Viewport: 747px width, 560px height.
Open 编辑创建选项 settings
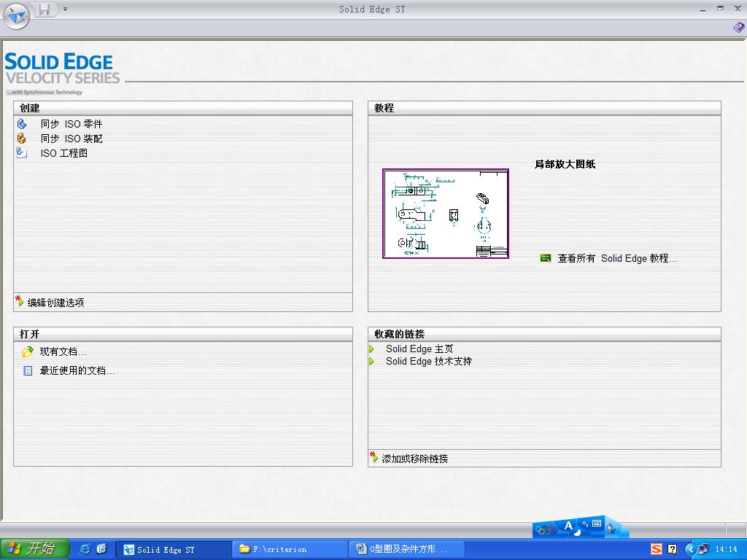click(55, 303)
